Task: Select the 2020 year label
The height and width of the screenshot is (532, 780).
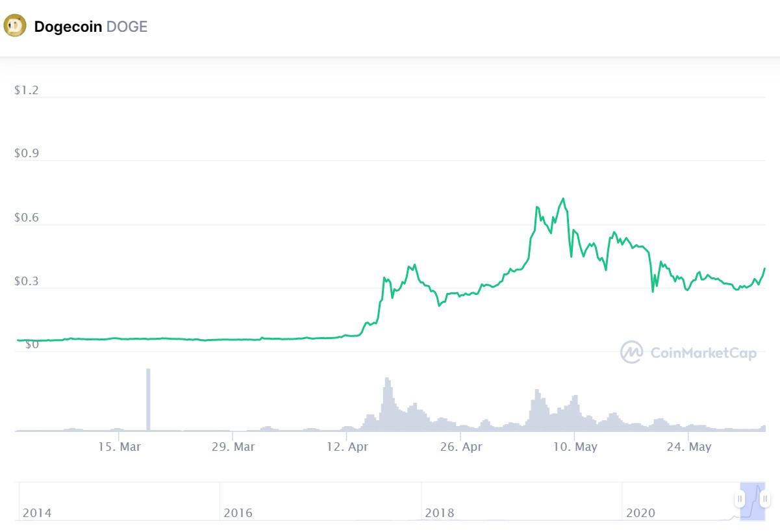Action: click(640, 513)
